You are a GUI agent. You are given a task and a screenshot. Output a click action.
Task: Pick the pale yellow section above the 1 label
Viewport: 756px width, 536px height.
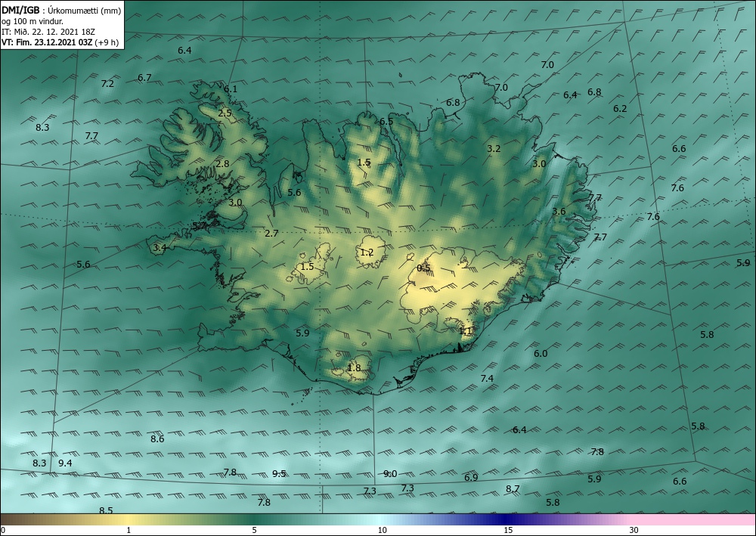pyautogui.click(x=129, y=519)
